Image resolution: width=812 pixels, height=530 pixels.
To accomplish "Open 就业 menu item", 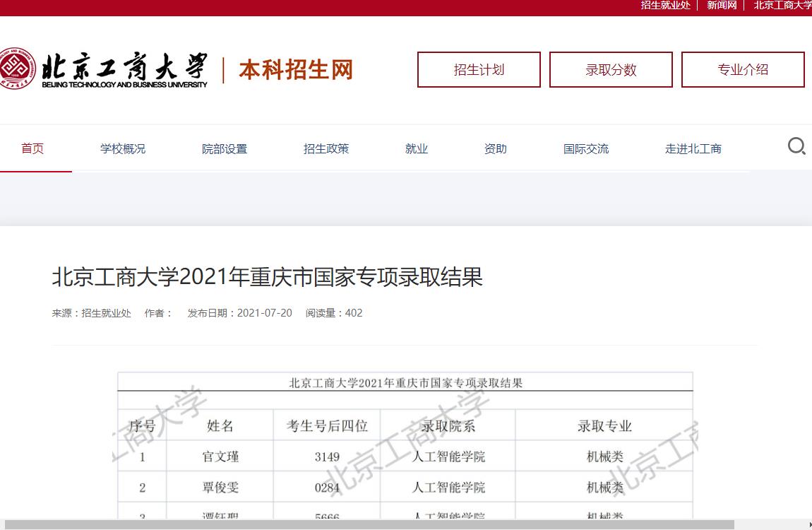I will [417, 148].
